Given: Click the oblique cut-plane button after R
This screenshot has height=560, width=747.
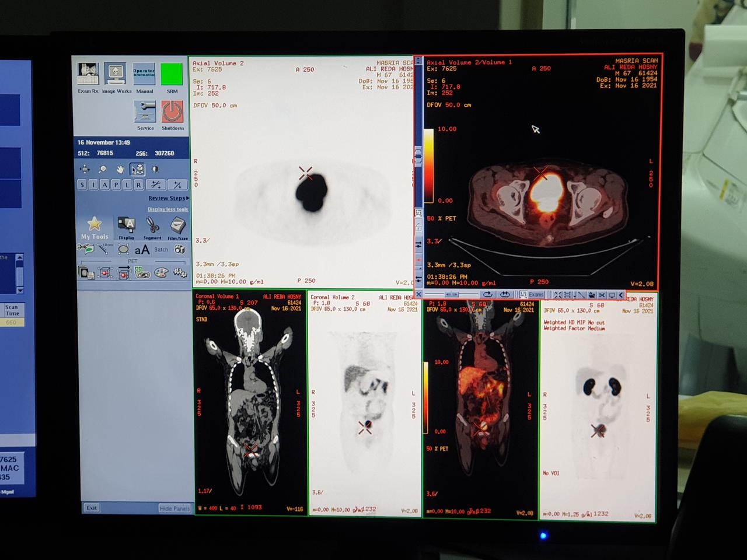Looking at the screenshot, I should (x=156, y=185).
